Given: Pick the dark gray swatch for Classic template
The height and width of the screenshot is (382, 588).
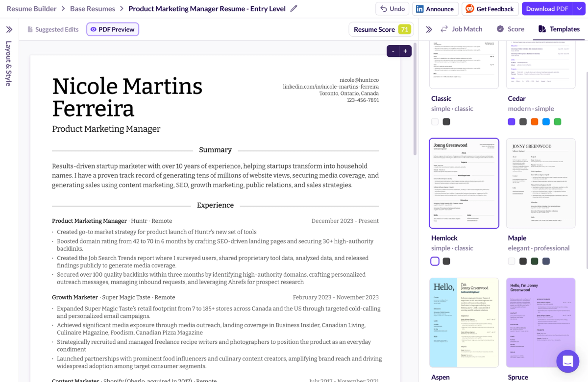Looking at the screenshot, I should click(x=446, y=121).
